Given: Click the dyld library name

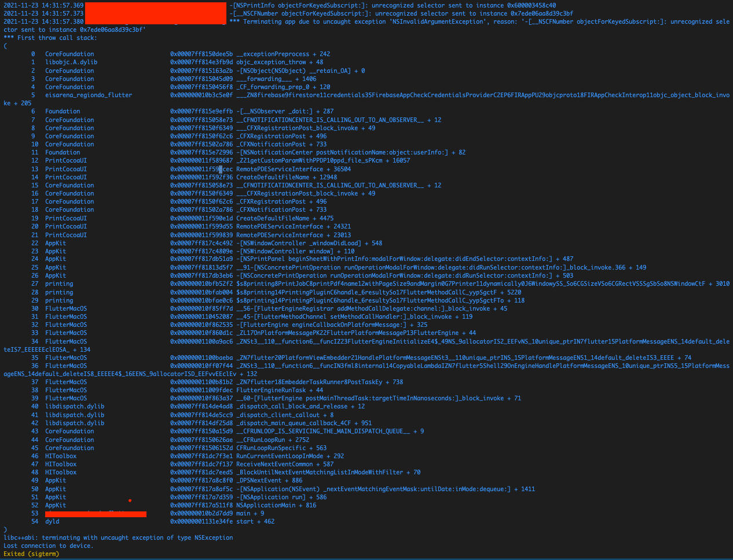Looking at the screenshot, I should click(x=52, y=521).
